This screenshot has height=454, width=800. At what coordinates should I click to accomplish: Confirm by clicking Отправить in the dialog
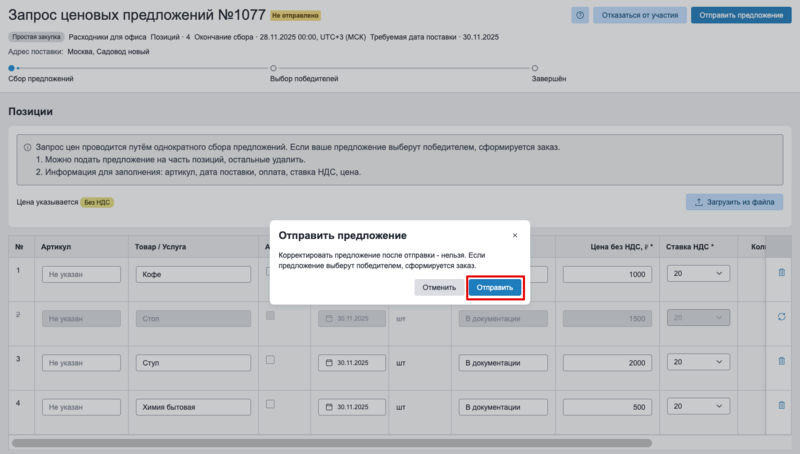pos(495,288)
